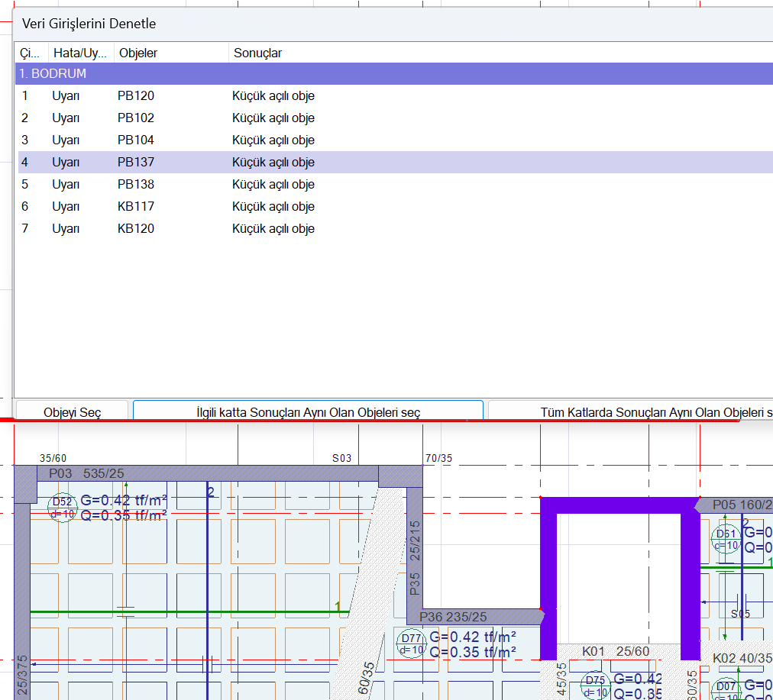
Task: Click the KB120 warning entry
Action: (x=135, y=229)
